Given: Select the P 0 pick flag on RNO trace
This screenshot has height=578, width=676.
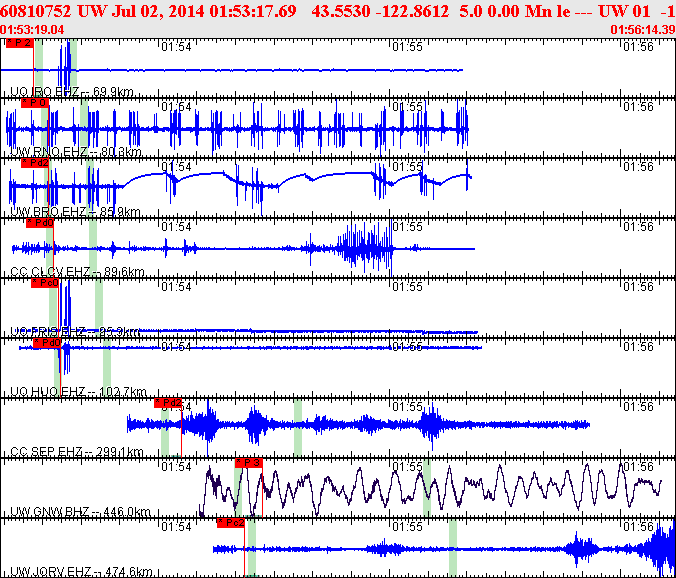Looking at the screenshot, I should tap(35, 103).
